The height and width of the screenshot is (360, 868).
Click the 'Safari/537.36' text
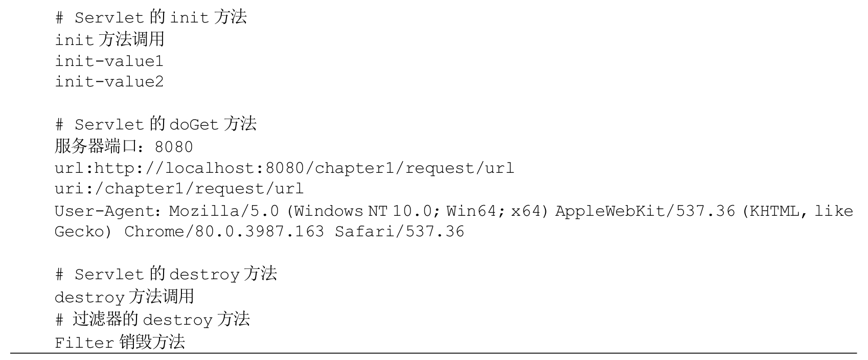coord(399,232)
